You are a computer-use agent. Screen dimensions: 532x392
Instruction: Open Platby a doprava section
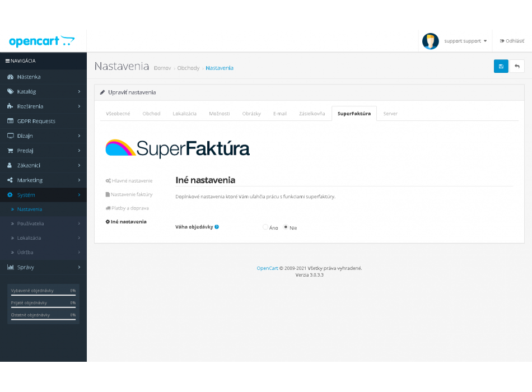pyautogui.click(x=127, y=208)
